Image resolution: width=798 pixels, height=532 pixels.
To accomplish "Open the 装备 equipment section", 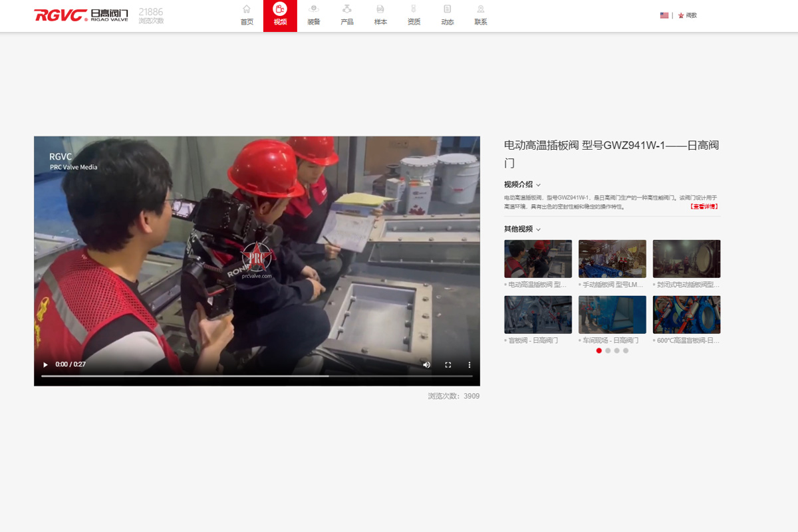I will tap(313, 15).
